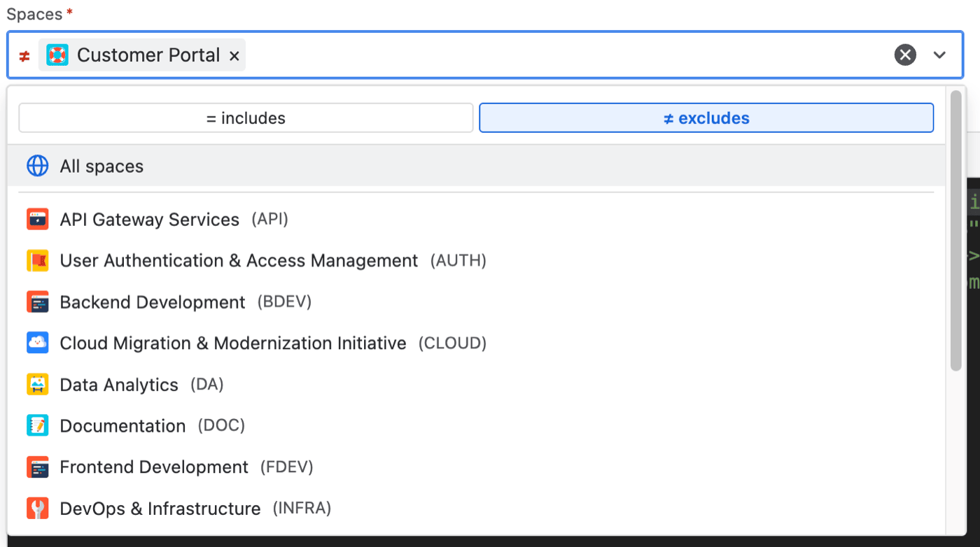The image size is (980, 547).
Task: Click the dropdown list scrollbar
Action: 956,231
